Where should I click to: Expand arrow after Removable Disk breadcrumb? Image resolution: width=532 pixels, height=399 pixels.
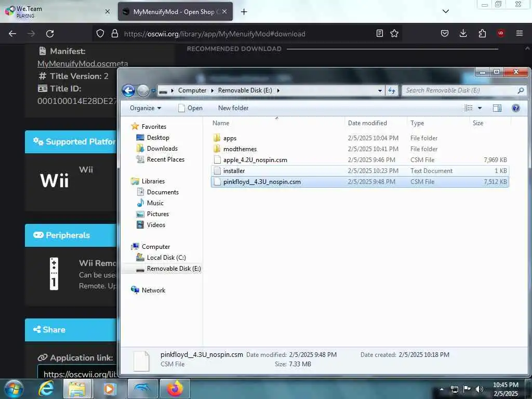(x=278, y=90)
